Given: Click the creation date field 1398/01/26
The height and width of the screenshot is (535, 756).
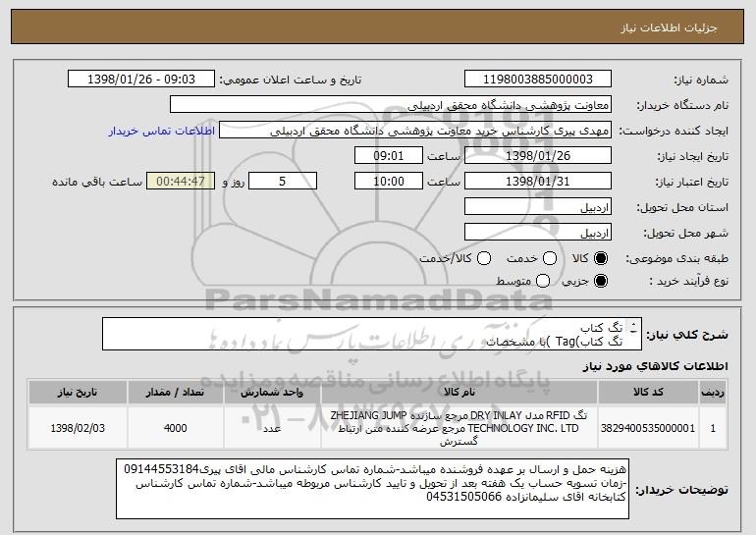Looking at the screenshot, I should (538, 156).
